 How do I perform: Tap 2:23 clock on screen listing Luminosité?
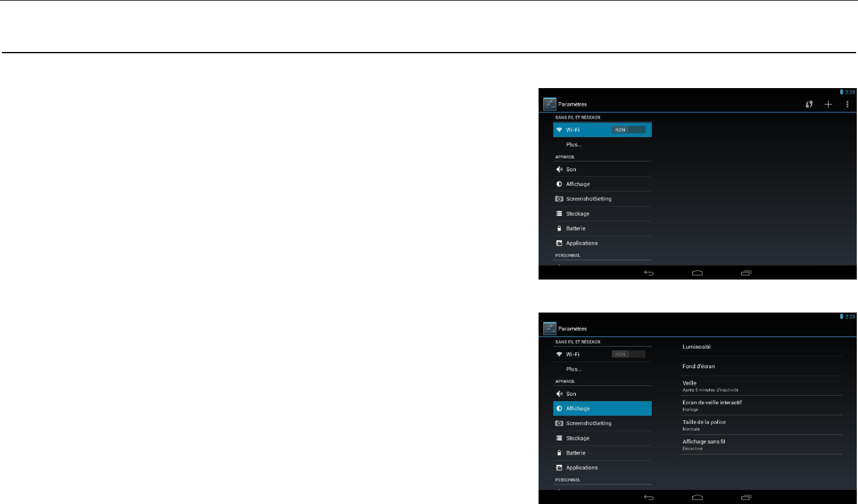click(x=850, y=316)
